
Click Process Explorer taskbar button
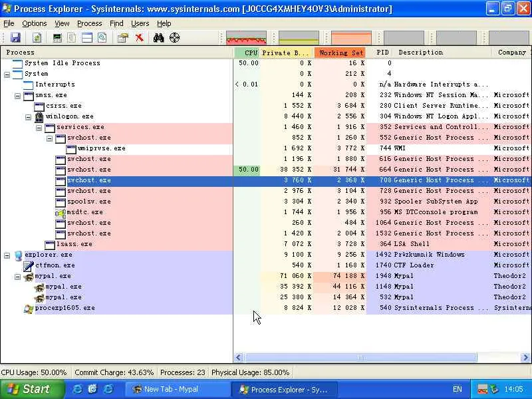285,389
